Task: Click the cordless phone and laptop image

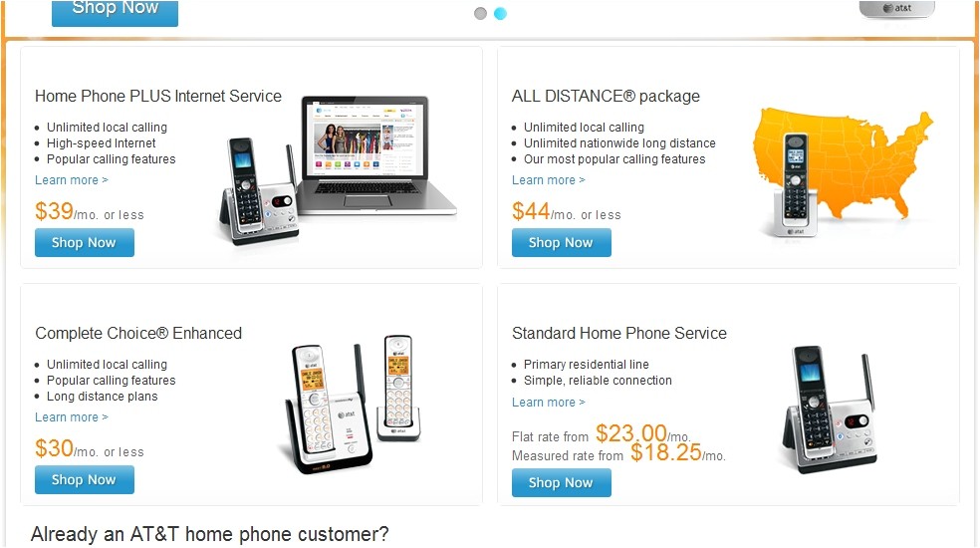Action: click(337, 167)
